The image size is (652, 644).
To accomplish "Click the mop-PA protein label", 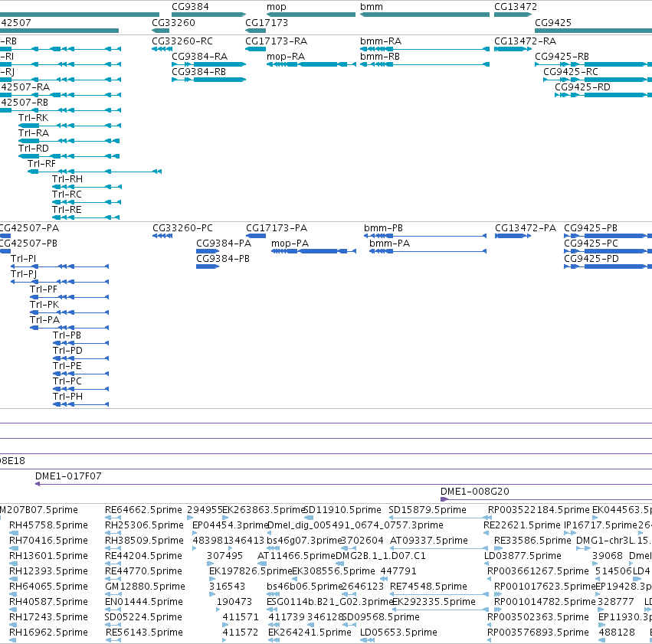I will point(290,244).
